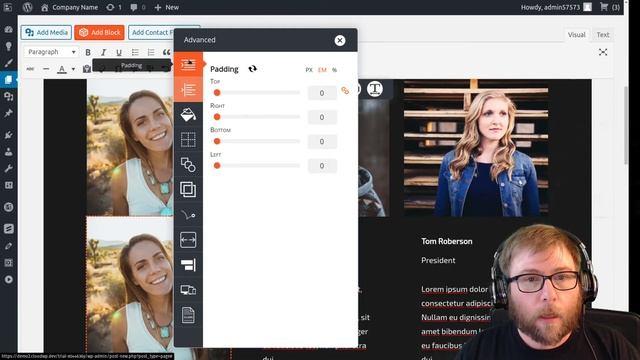This screenshot has height=360, width=640.
Task: Open the shopping cart in admin bar
Action: (x=610, y=7)
